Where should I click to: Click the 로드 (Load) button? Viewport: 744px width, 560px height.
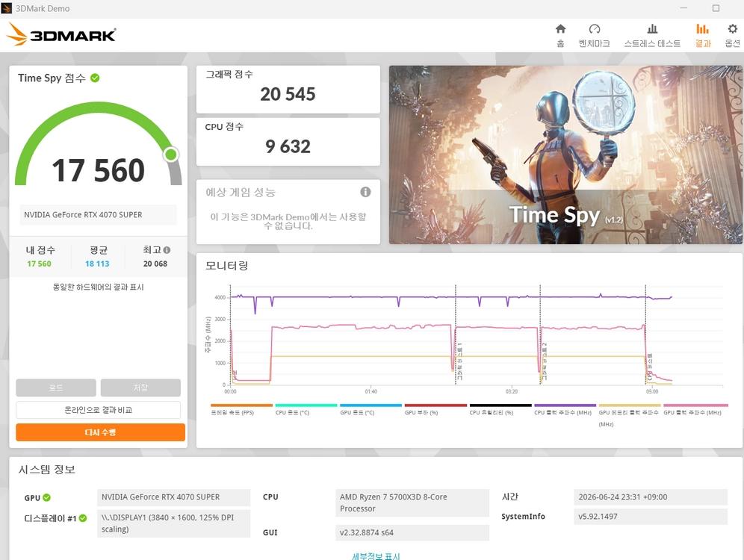pyautogui.click(x=56, y=388)
